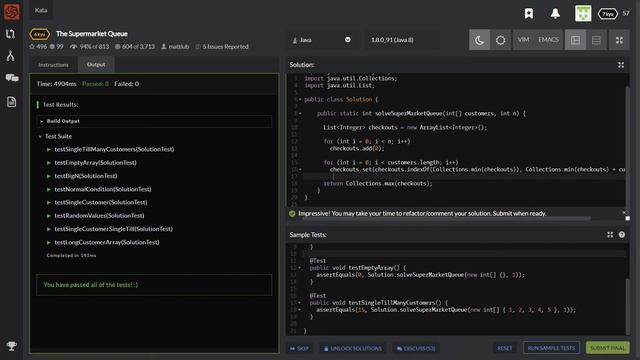Expand the Solution editor panel

point(621,65)
